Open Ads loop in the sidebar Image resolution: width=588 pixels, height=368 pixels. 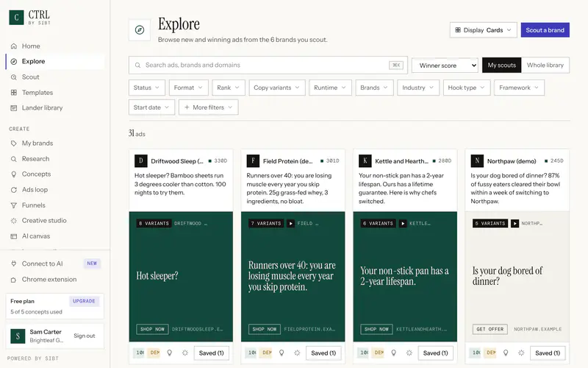54,190
